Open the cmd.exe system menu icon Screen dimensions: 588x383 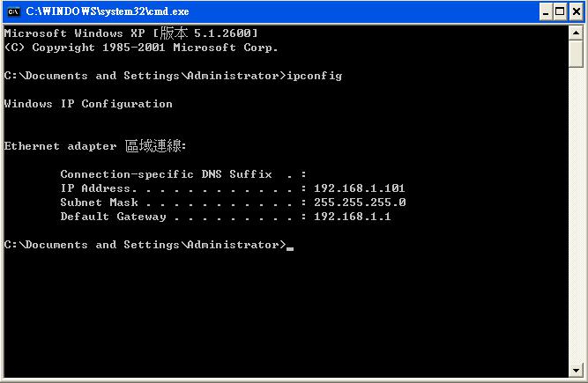(x=13, y=11)
